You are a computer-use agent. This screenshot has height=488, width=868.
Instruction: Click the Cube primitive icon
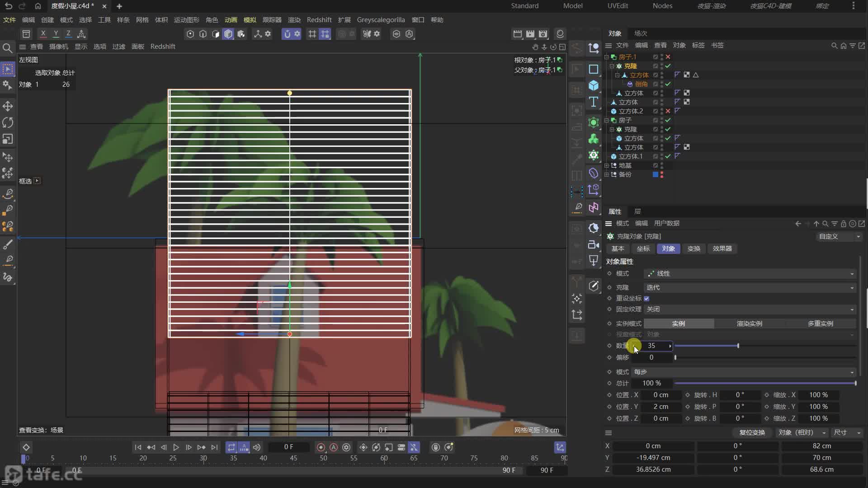594,85
